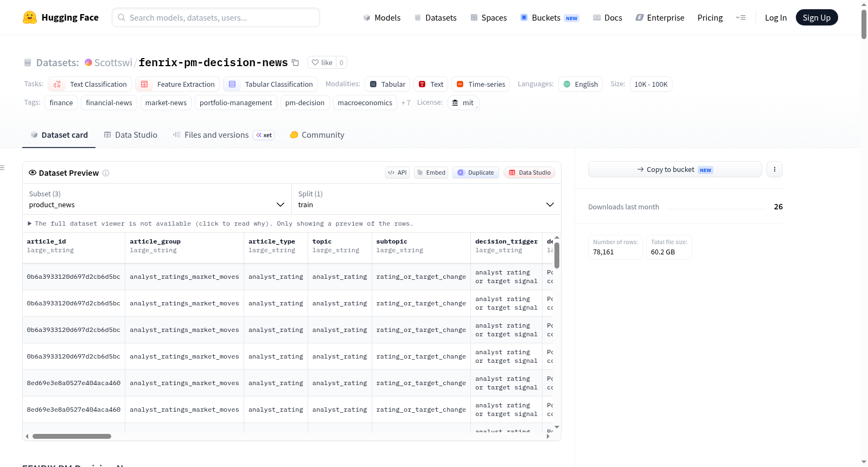
Task: Expand the Split train dropdown
Action: coord(426,199)
